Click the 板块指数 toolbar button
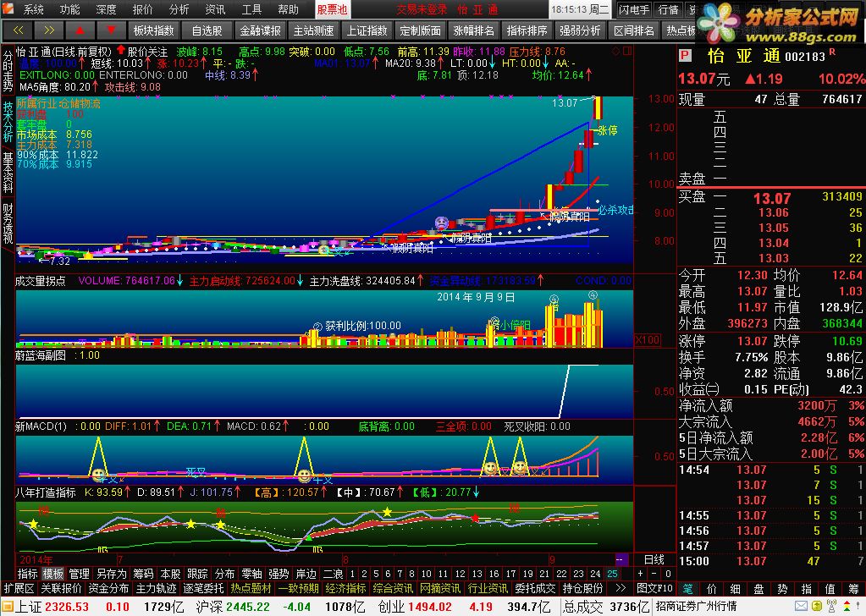Screen dimensions: 866x616 pyautogui.click(x=153, y=30)
